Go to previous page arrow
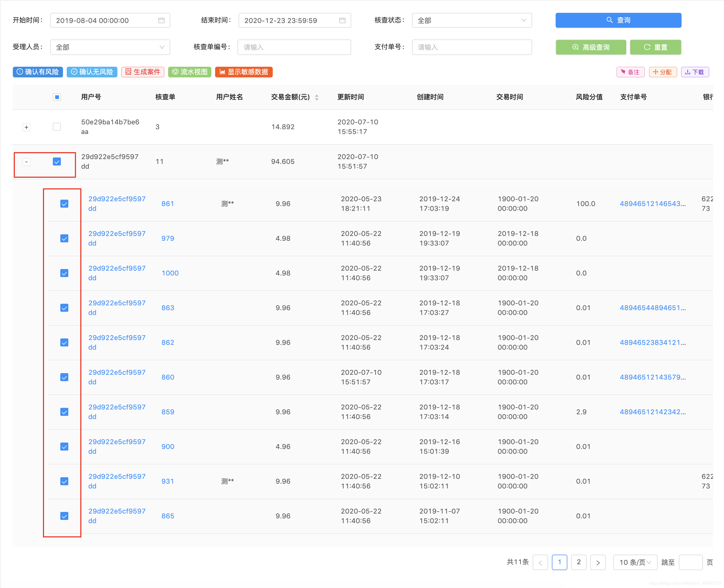 click(540, 562)
